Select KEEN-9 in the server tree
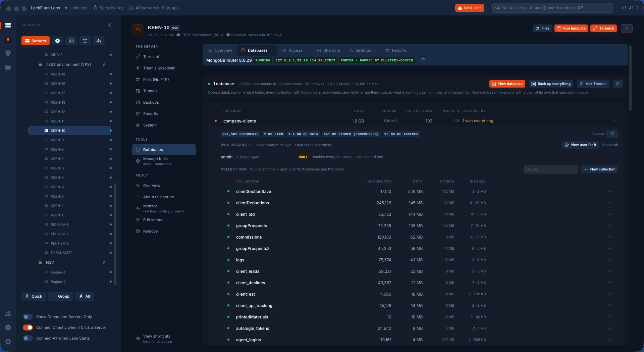Image resolution: width=644 pixels, height=352 pixels. pyautogui.click(x=70, y=140)
